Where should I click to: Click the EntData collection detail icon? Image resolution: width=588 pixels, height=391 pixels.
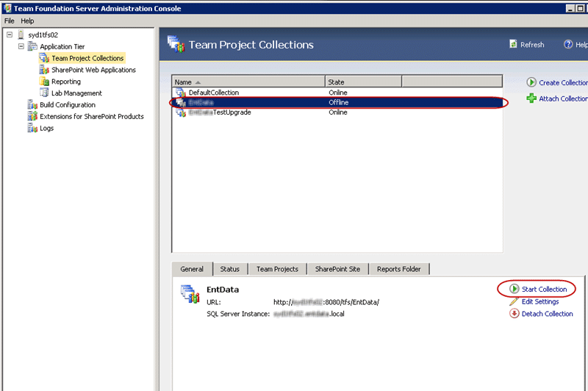point(190,294)
